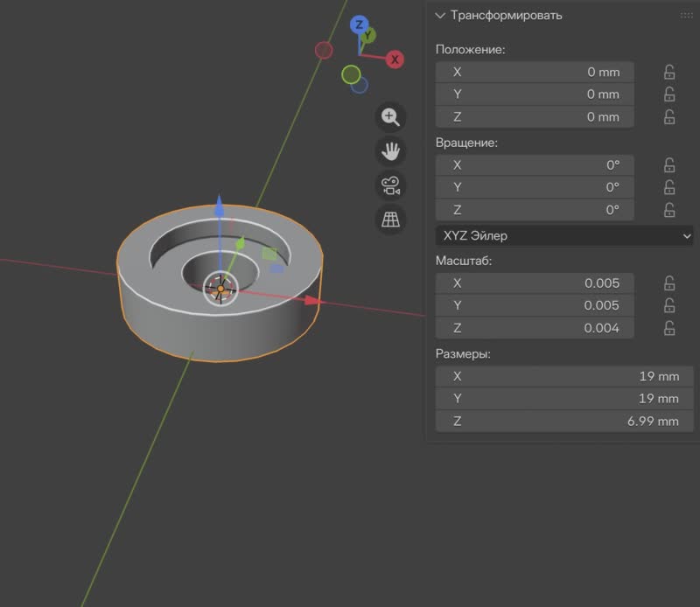Click the blue Z axis gizmo ball
The height and width of the screenshot is (607, 700).
[x=358, y=24]
